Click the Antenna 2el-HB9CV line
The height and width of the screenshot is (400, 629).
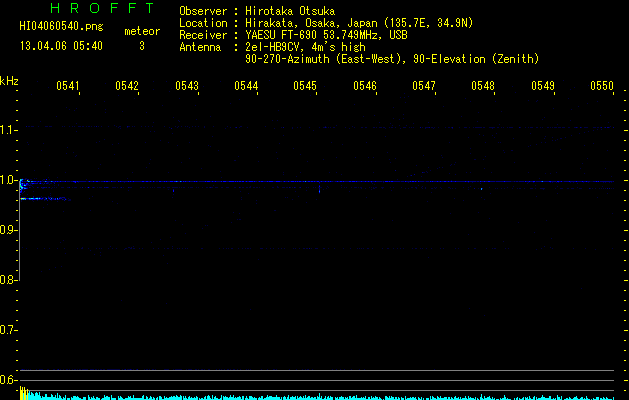(x=272, y=47)
